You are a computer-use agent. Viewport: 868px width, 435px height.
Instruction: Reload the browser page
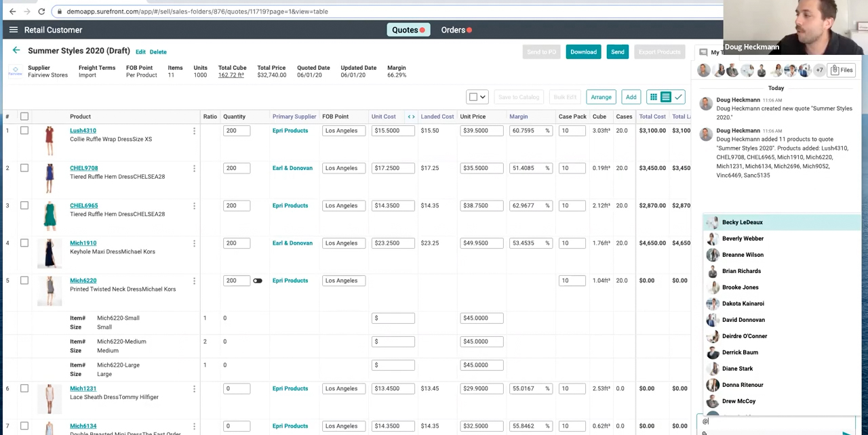coord(41,12)
